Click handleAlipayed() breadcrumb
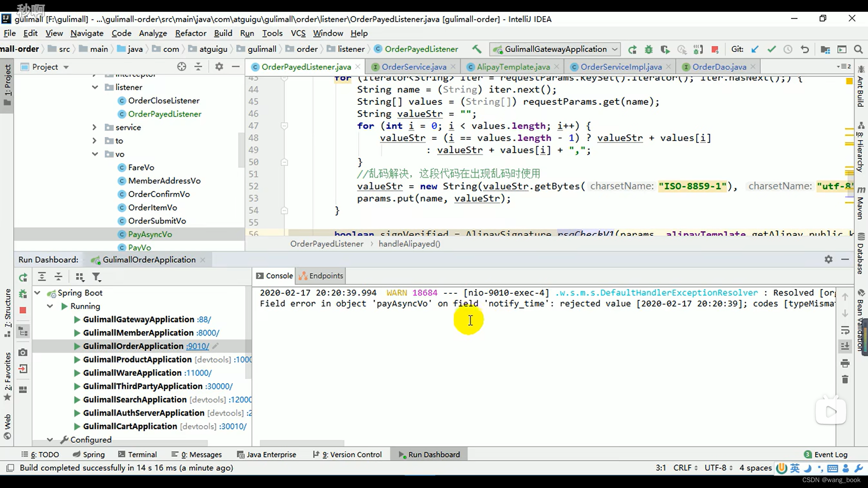868x488 pixels. 409,244
